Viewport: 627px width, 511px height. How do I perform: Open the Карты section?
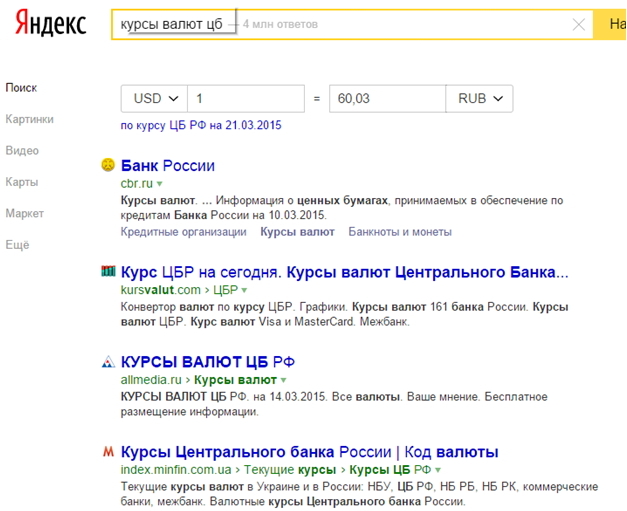22,182
